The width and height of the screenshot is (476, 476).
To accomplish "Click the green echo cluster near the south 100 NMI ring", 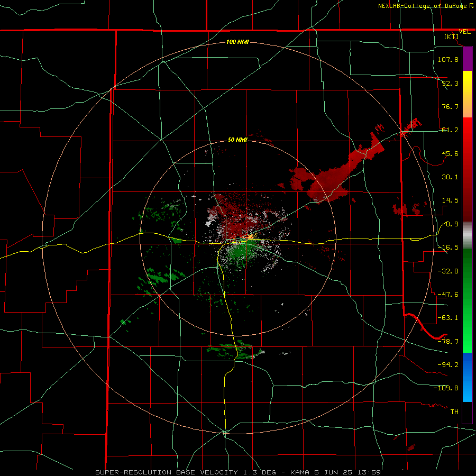I will coord(235,350).
